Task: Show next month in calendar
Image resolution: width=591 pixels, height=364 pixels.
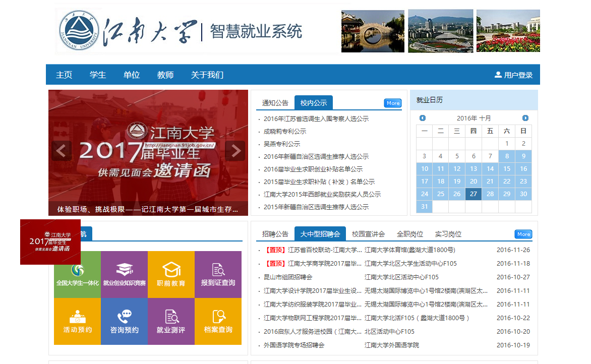Action: pyautogui.click(x=525, y=118)
